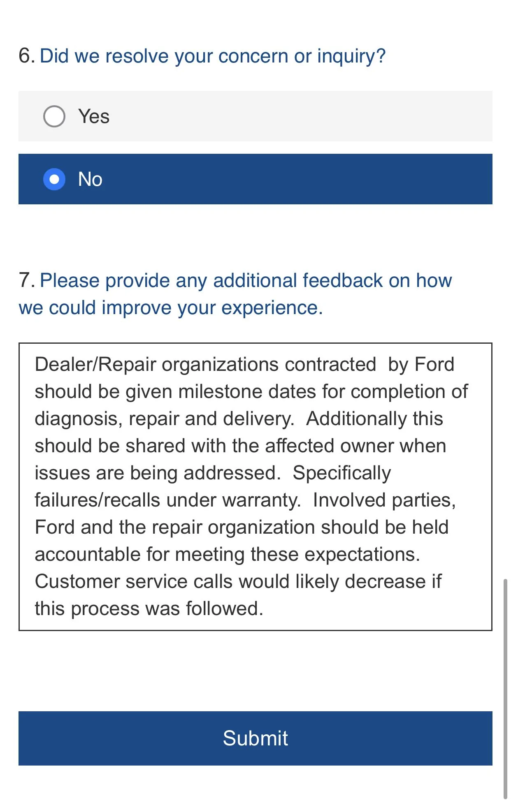Select the Yes radio button
This screenshot has height=812, width=511.
click(x=54, y=116)
